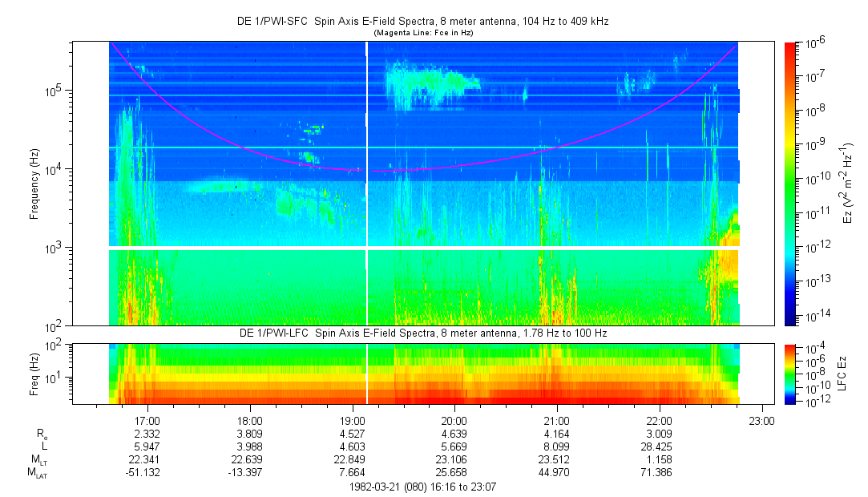Image resolution: width=868 pixels, height=497 pixels.
Task: Click the DE 1/PWI-SFC top plot title
Action: (422, 22)
